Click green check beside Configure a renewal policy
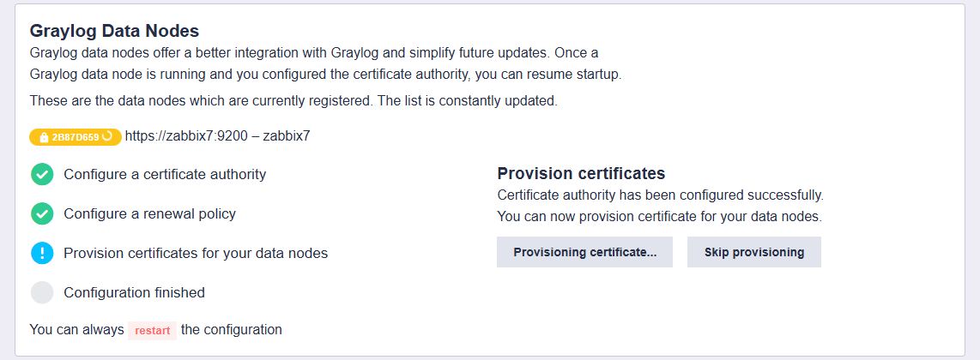 point(42,214)
